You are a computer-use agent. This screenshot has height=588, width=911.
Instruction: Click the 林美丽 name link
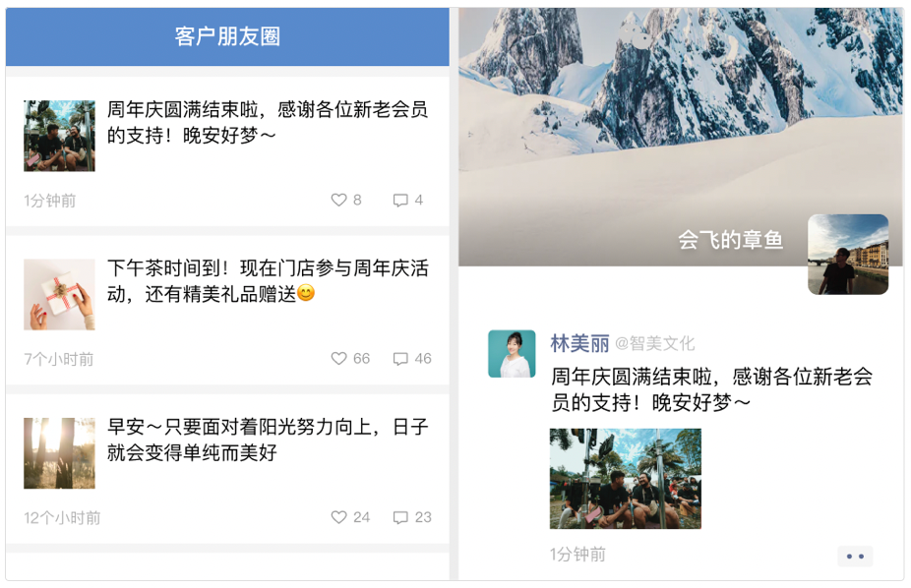click(x=579, y=343)
